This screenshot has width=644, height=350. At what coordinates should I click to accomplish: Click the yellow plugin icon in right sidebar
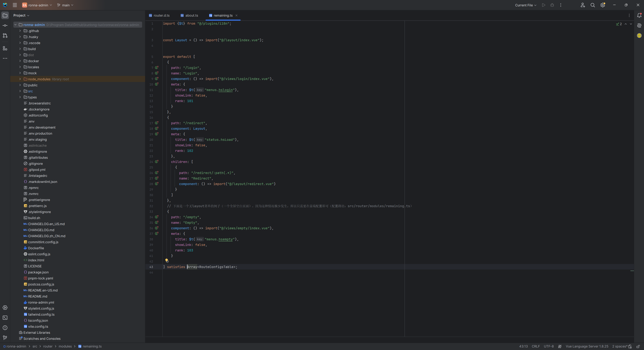click(639, 36)
